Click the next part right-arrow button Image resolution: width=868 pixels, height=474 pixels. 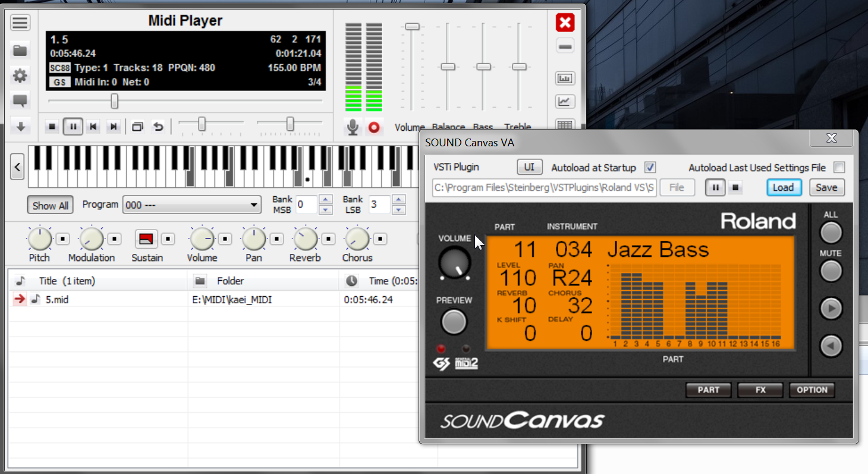coord(831,309)
